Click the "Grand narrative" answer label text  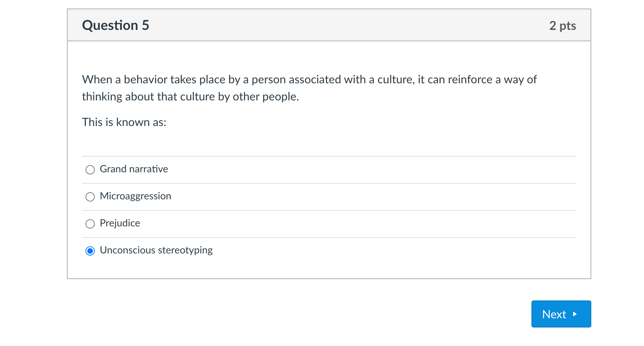pos(134,169)
